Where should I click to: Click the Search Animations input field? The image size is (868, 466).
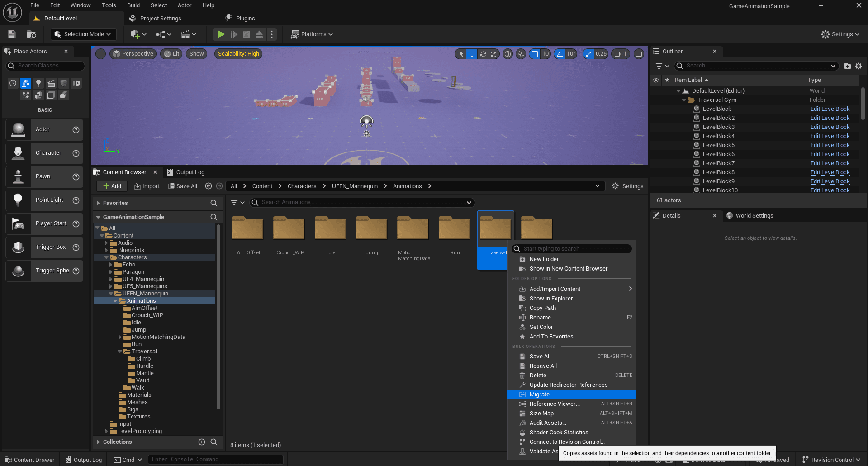point(362,203)
